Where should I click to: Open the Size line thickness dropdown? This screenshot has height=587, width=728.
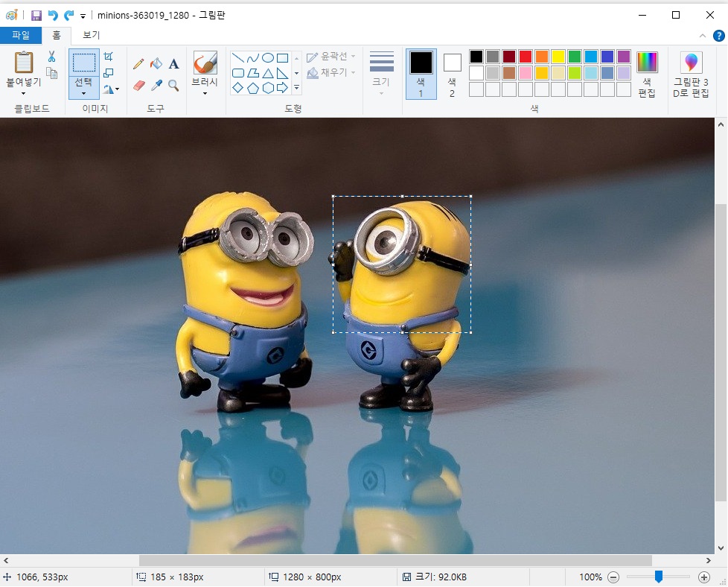382,74
